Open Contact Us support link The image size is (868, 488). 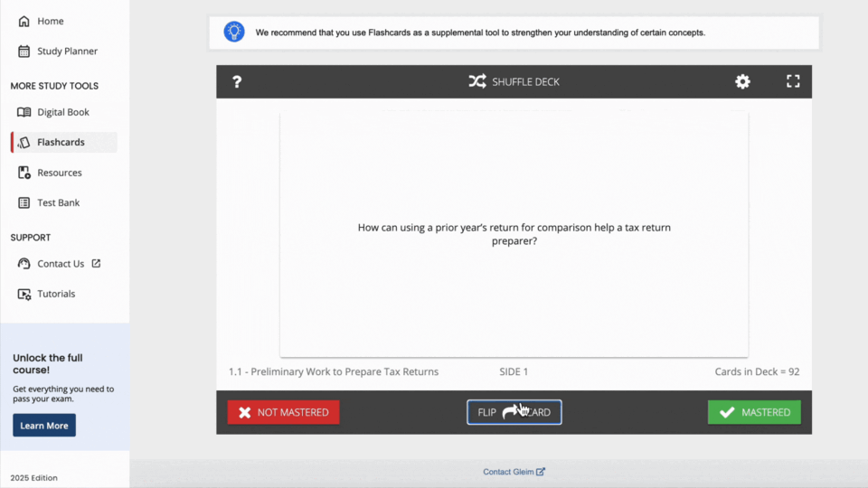coord(61,264)
